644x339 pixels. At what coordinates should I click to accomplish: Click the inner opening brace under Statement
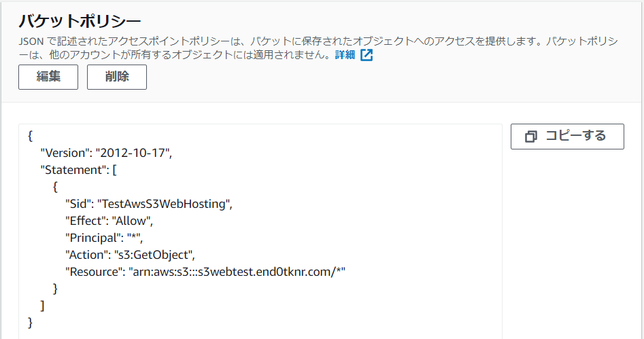pyautogui.click(x=55, y=187)
